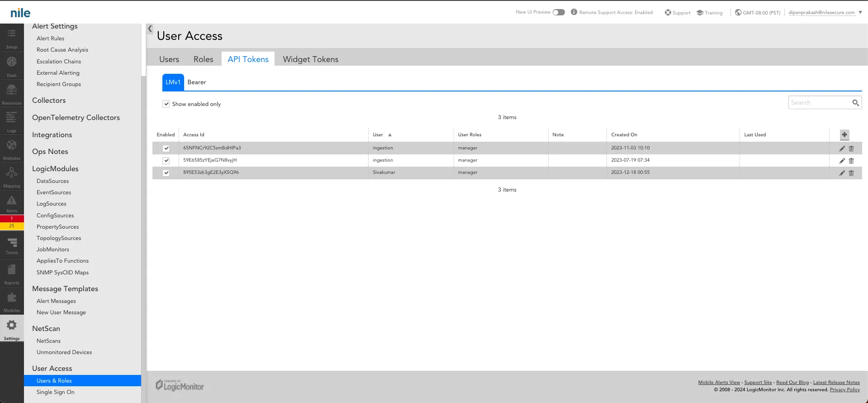Edit token 59E6585zYEjeG7N8vyjH with pencil icon
Image resolution: width=868 pixels, height=403 pixels.
tap(842, 161)
